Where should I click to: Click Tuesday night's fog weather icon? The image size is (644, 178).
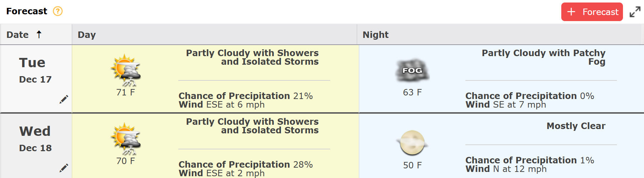click(x=412, y=70)
